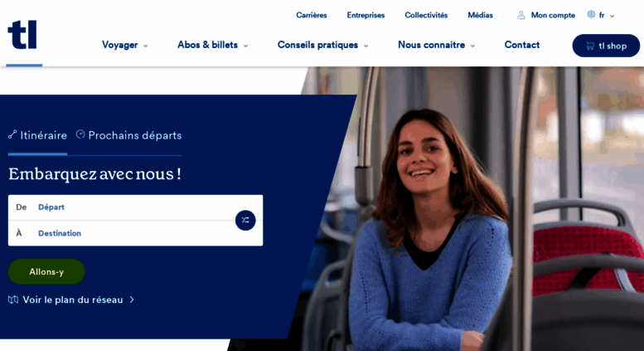The image size is (644, 351).
Task: Click the map icon beside network plan link
Action: 13,300
